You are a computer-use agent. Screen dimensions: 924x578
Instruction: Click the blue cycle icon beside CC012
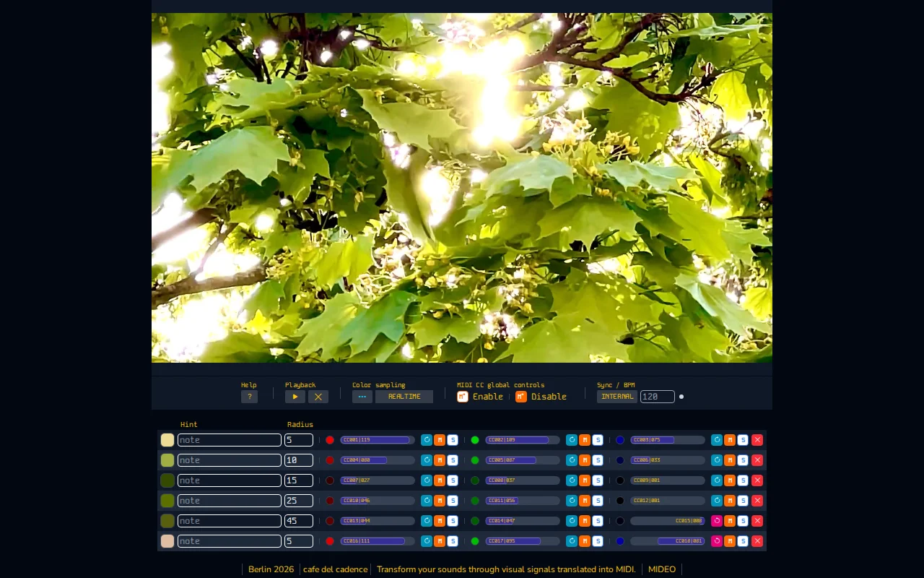pos(717,501)
